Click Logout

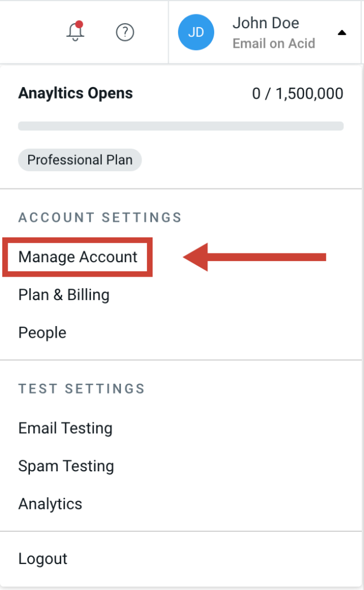(x=43, y=559)
